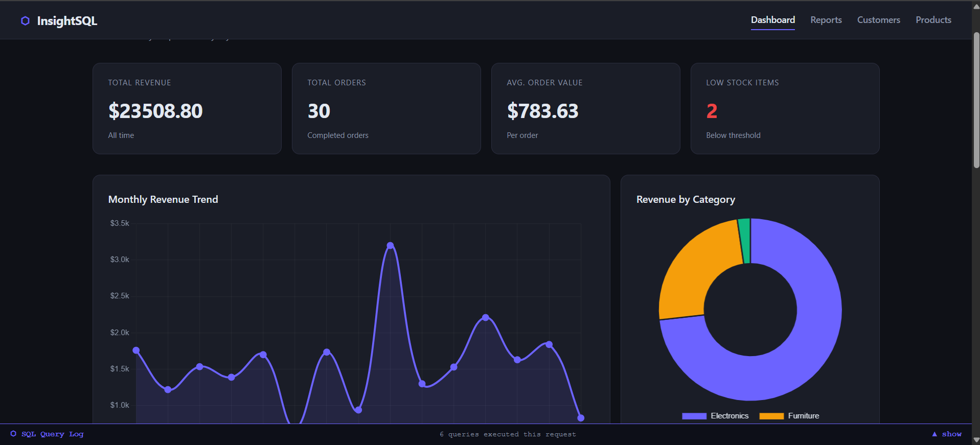Click the scrollbar down arrow

[976, 439]
